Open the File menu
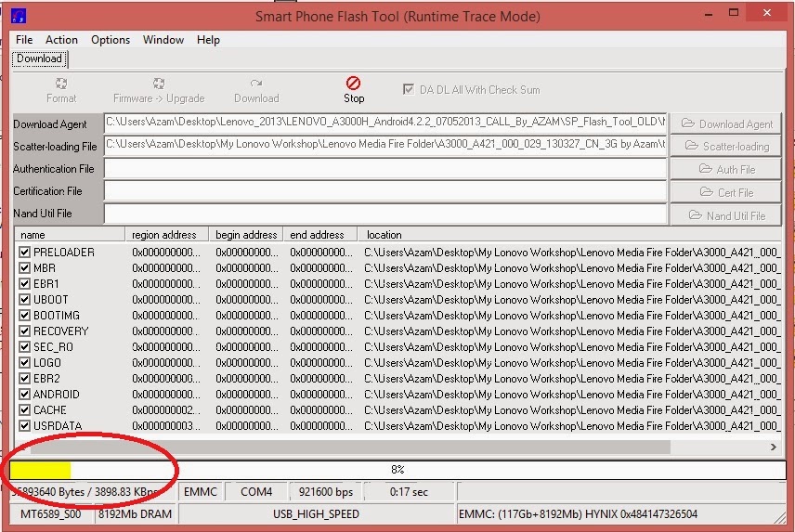The image size is (795, 532). (x=24, y=40)
